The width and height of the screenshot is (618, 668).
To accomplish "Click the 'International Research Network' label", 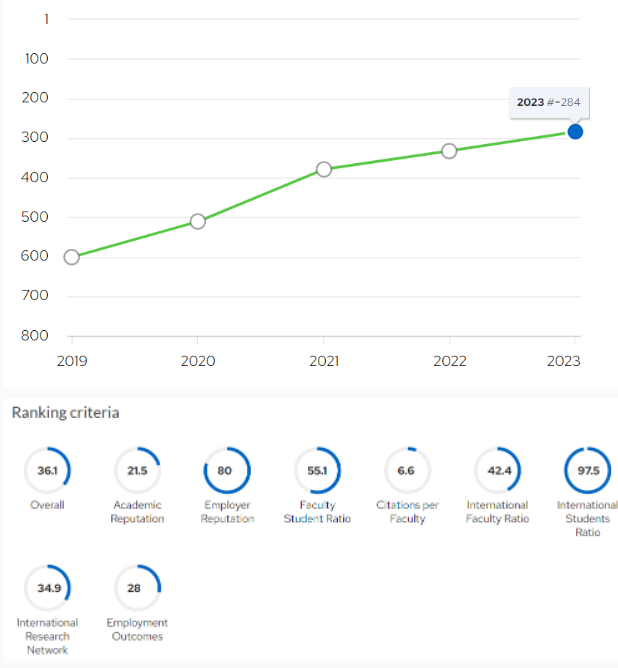I will 47,636.
